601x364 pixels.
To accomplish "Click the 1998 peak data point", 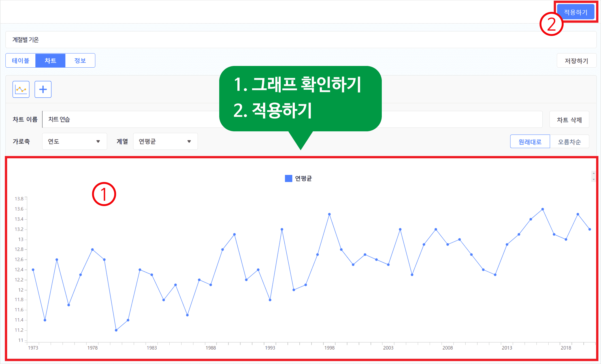I will [329, 214].
